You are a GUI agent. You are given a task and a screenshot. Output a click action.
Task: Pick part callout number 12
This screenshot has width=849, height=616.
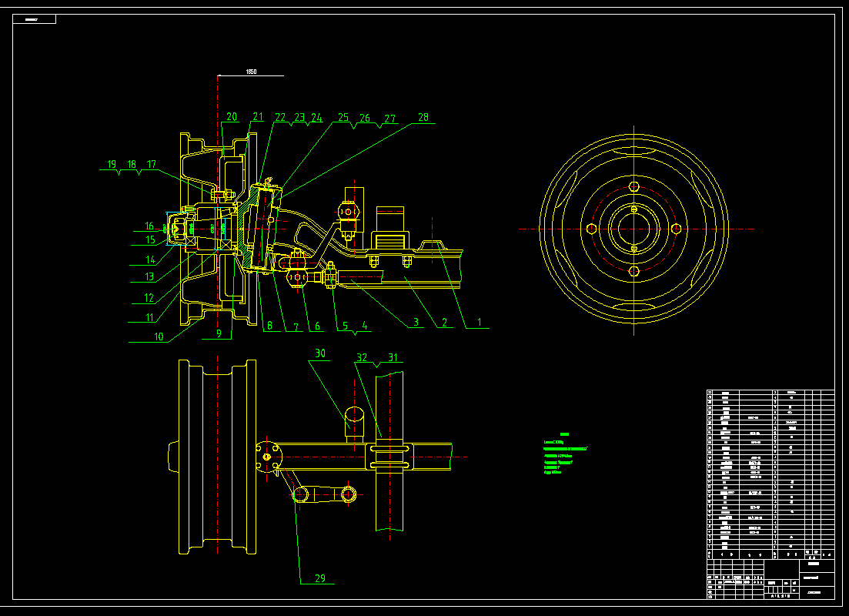click(149, 298)
